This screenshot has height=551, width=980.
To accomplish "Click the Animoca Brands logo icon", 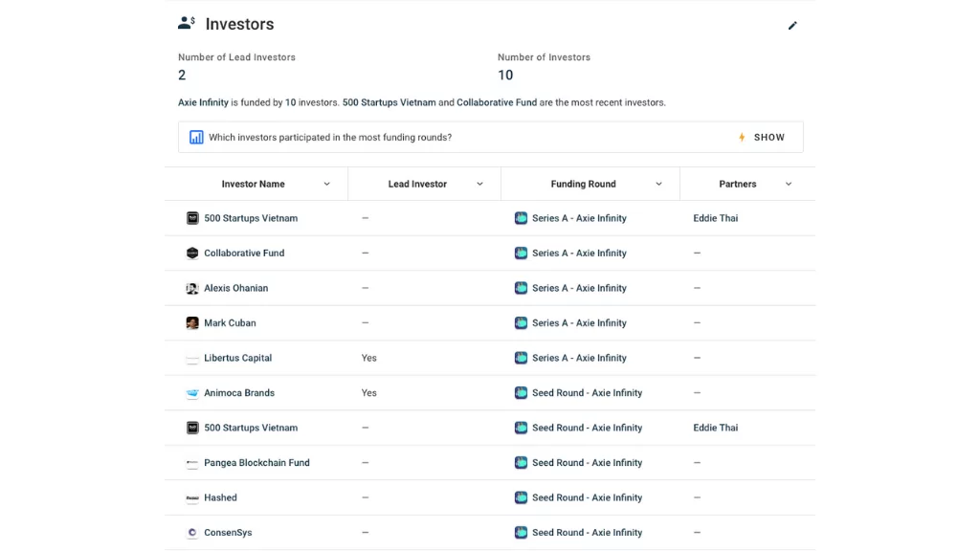I will 192,393.
